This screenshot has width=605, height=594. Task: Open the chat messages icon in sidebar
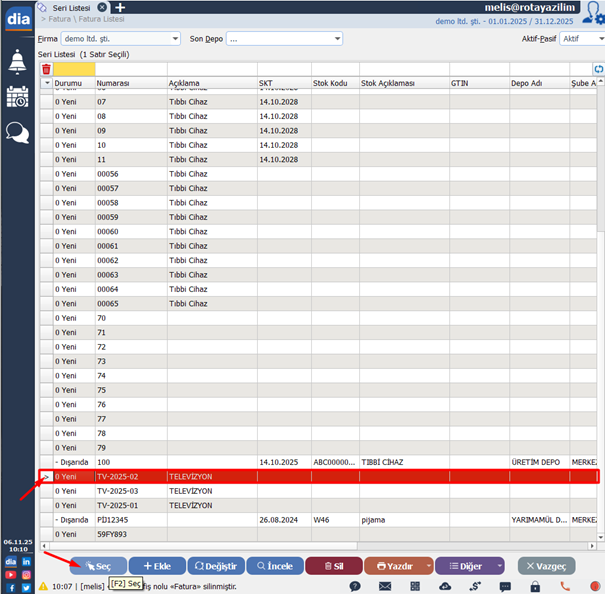pos(17,131)
